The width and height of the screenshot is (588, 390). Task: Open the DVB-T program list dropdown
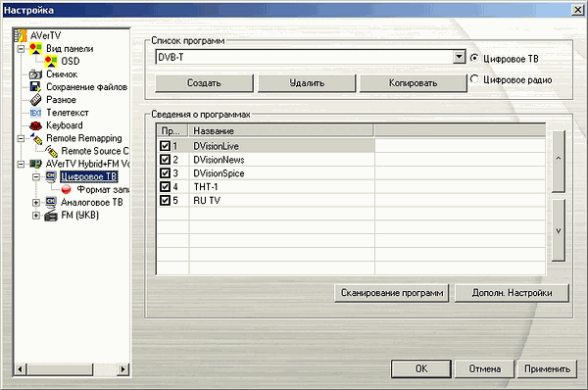tap(459, 57)
